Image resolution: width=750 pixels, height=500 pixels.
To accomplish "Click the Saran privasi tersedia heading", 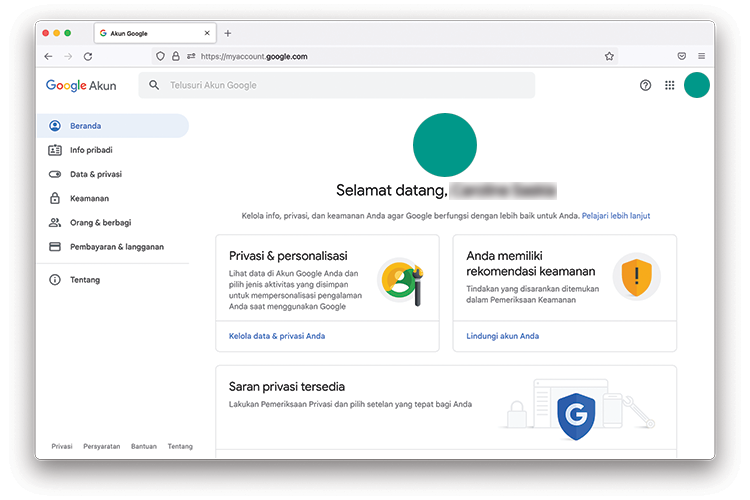I will [x=287, y=387].
